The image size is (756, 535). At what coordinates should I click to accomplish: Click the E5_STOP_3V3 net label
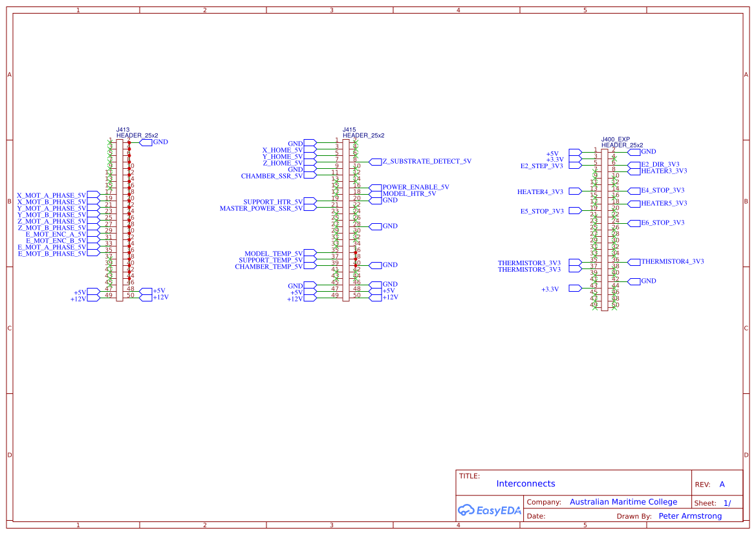(x=542, y=212)
